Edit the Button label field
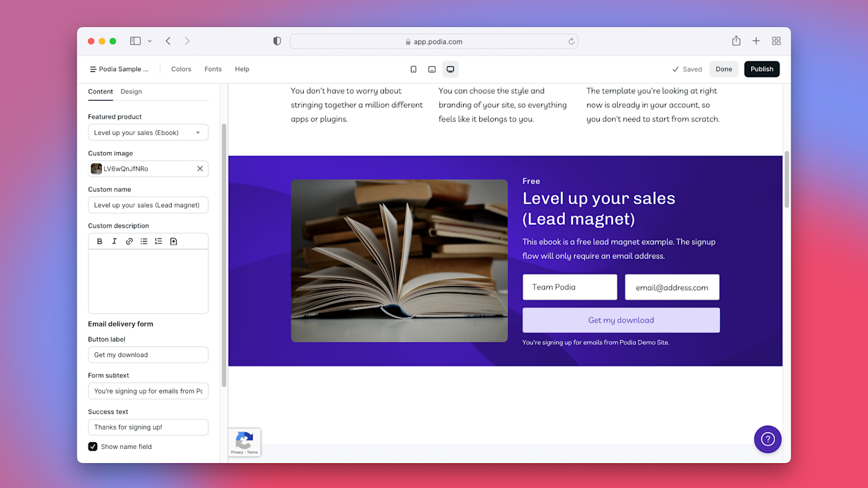Viewport: 868px width, 488px height. pos(148,355)
